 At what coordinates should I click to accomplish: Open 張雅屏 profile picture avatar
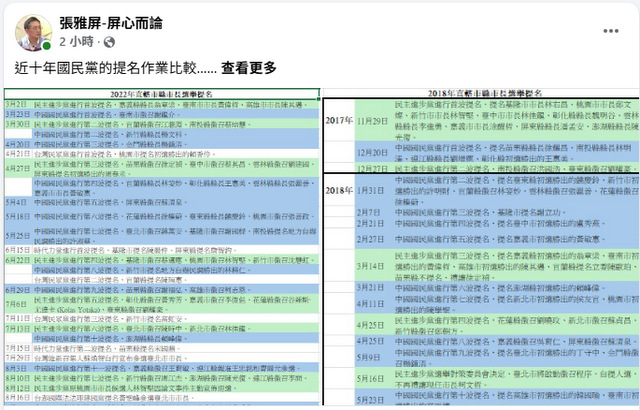click(34, 30)
